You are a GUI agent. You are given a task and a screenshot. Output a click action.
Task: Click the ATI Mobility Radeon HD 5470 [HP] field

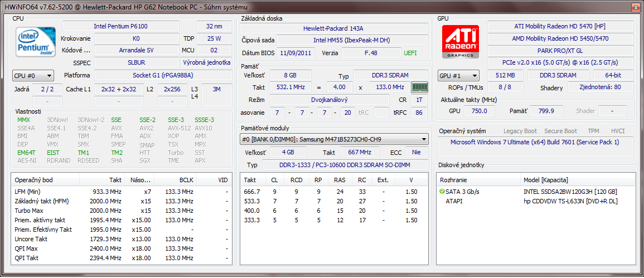point(560,26)
